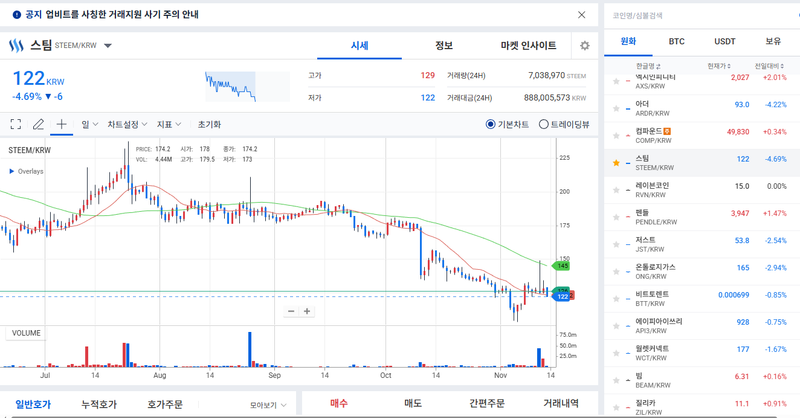This screenshot has height=418, width=800.
Task: Switch to the BTC market tab
Action: coord(675,41)
